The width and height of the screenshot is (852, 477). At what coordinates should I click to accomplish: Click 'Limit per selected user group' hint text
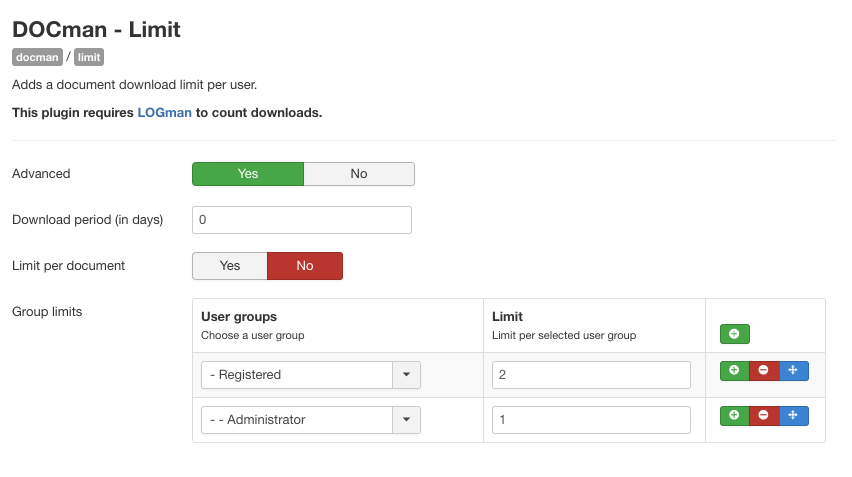pyautogui.click(x=564, y=335)
